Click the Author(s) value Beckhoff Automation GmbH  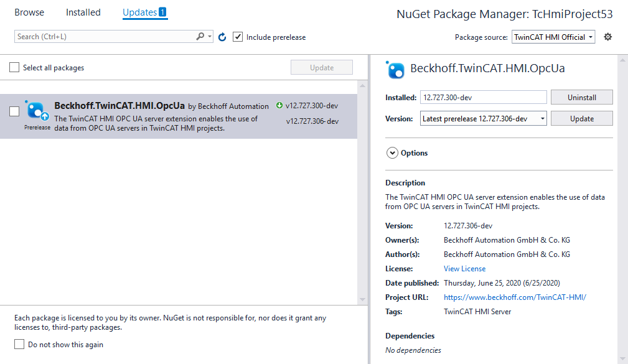(x=507, y=254)
